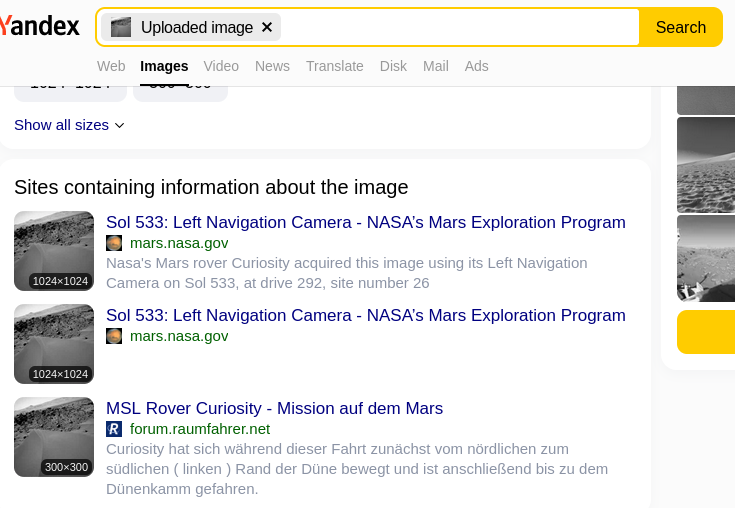Image resolution: width=735 pixels, height=508 pixels.
Task: Switch to the Web tab
Action: (111, 66)
